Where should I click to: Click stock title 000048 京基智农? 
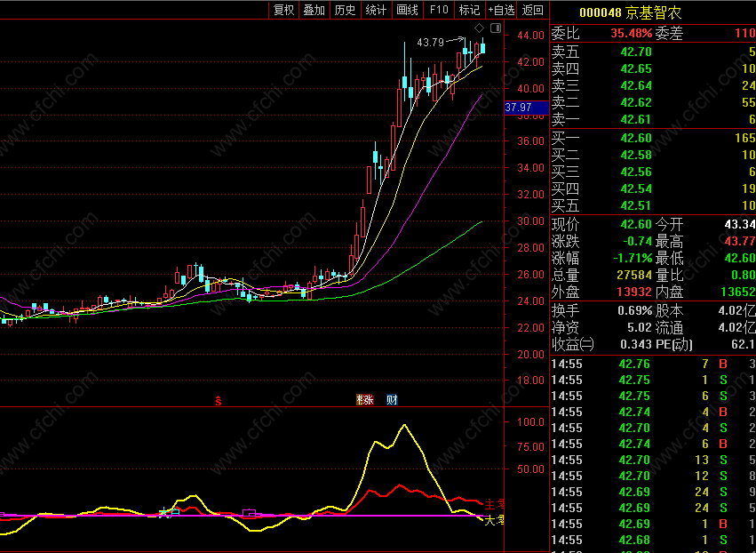(x=630, y=12)
